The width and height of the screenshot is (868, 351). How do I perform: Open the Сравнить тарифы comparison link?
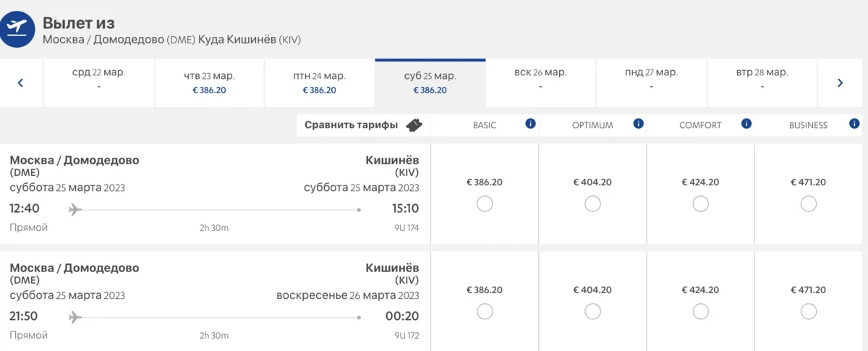coord(351,125)
